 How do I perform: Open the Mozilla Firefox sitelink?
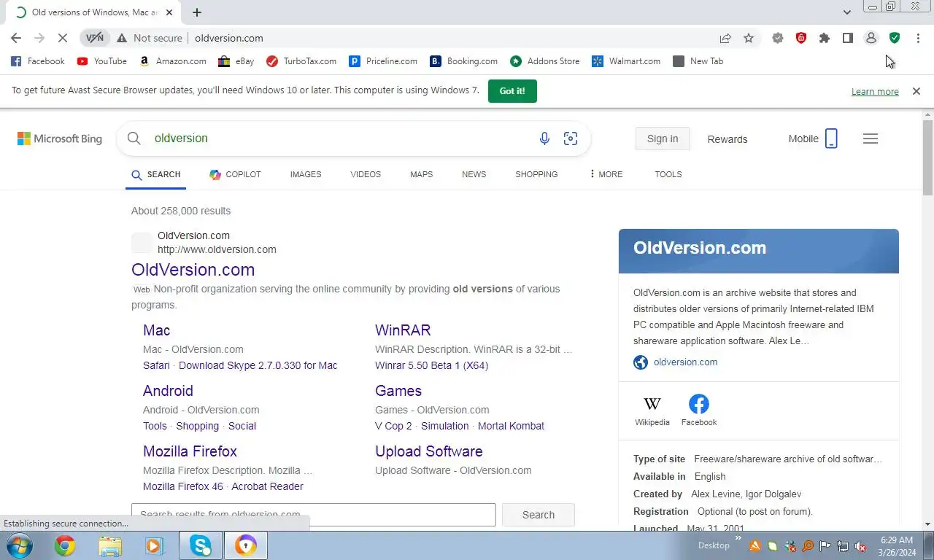click(190, 451)
